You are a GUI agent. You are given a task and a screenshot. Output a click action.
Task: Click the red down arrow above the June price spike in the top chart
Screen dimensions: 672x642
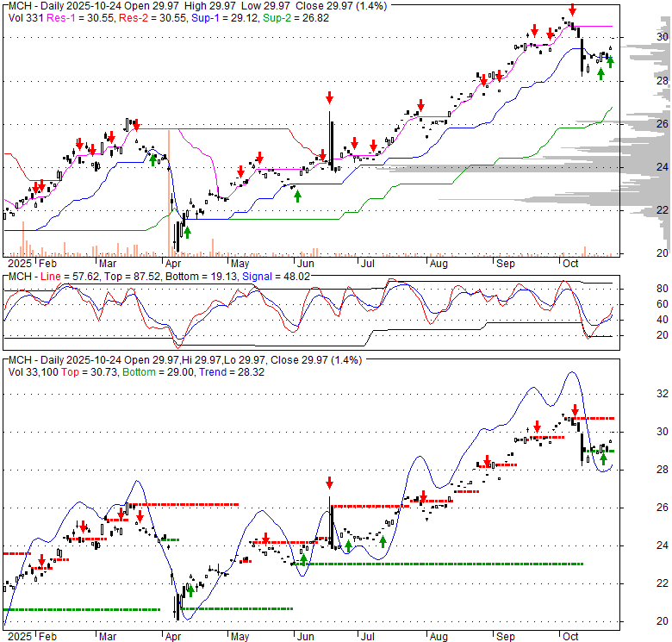[328, 97]
